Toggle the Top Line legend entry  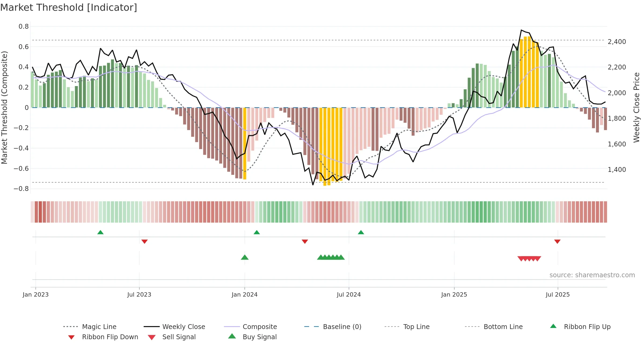point(407,327)
